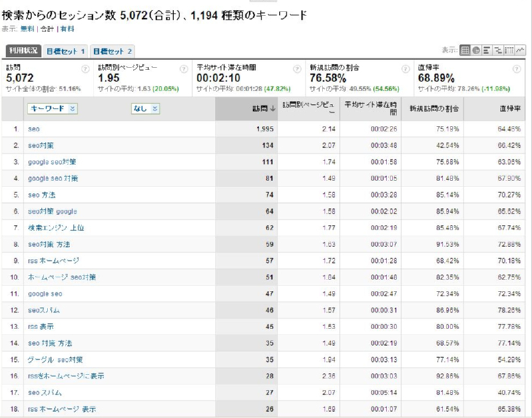Viewport: 532px width, 418px height.
Task: Click bounce rate value 40.74%
Action: pos(509,393)
